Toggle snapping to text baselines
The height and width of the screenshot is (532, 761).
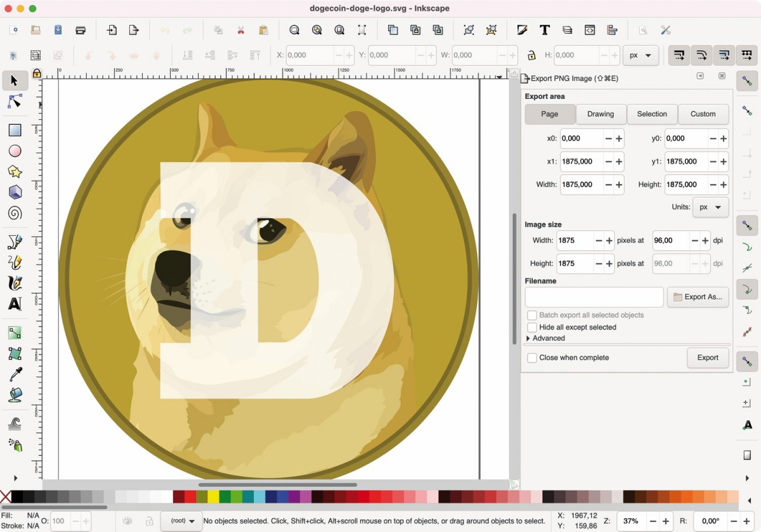click(747, 425)
